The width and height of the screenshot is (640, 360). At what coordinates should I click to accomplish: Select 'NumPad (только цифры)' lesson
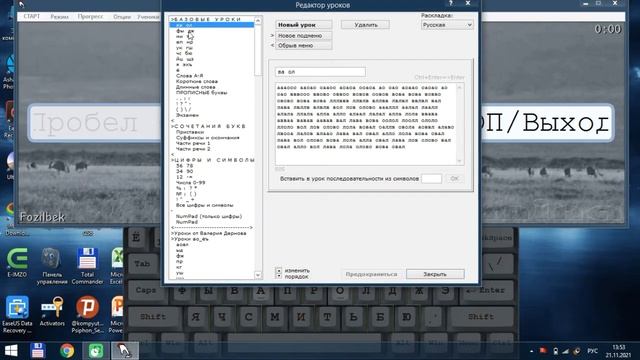click(x=209, y=216)
